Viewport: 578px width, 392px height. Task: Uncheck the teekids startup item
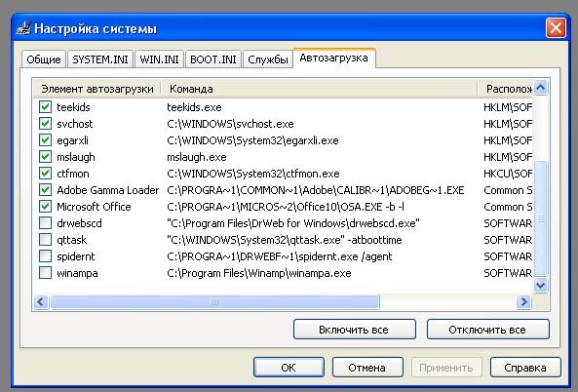click(x=45, y=107)
